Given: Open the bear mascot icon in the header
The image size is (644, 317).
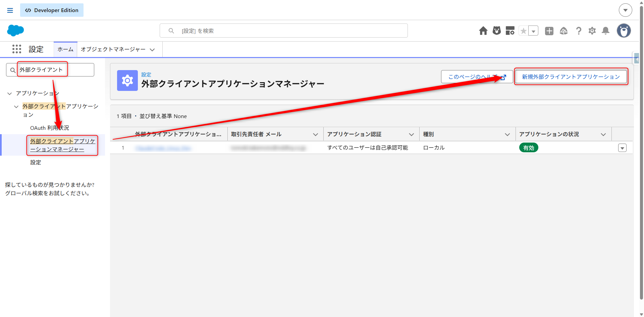Looking at the screenshot, I should pos(497,31).
